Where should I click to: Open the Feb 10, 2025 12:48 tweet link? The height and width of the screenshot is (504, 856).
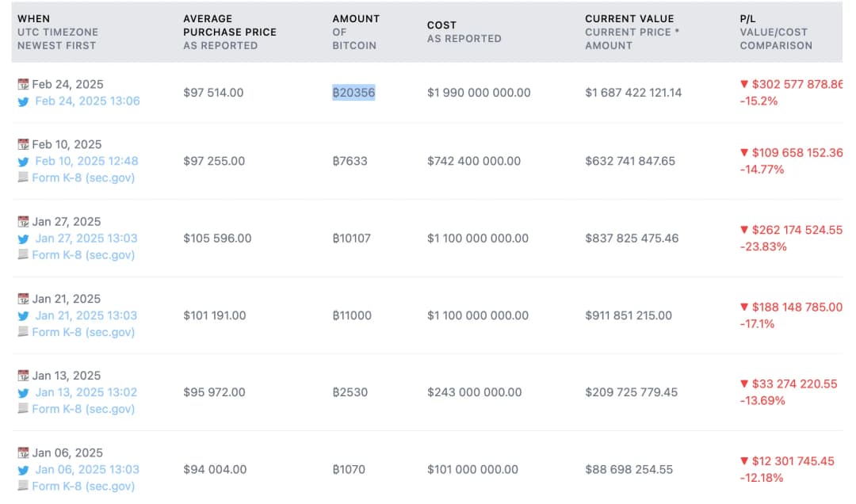click(86, 161)
